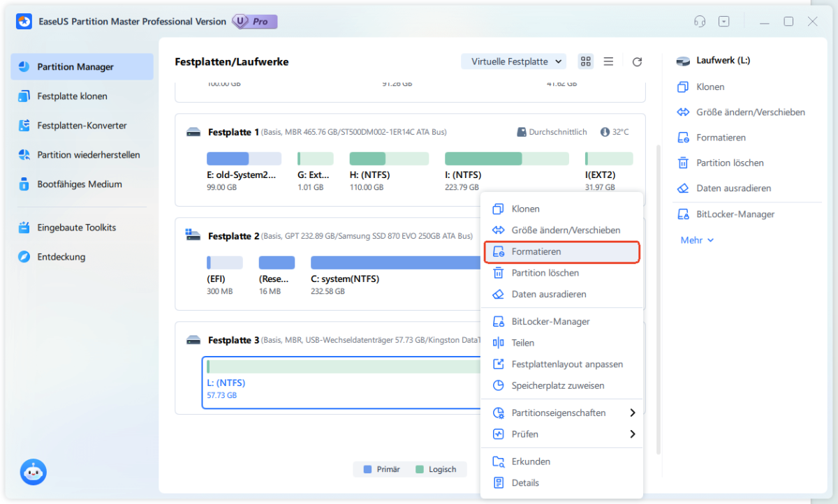Open the floating assistant robot icon
838x504 pixels.
coord(32,472)
